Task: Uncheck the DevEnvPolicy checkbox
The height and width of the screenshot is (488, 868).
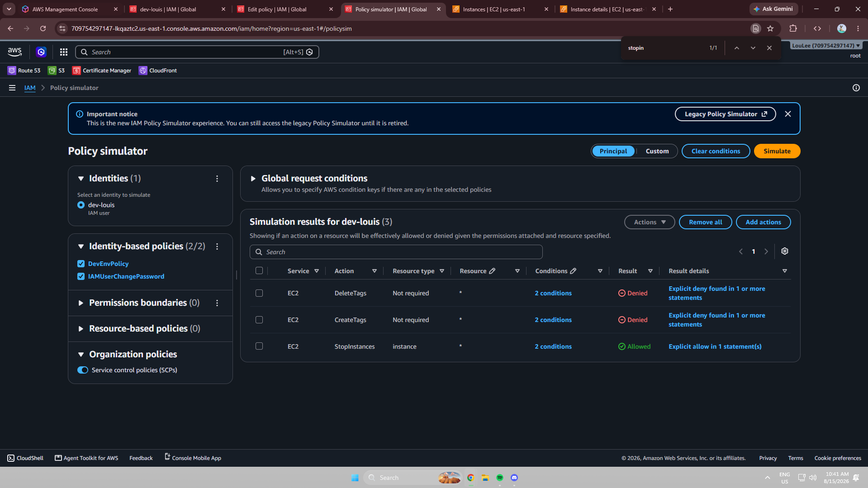Action: click(x=81, y=264)
